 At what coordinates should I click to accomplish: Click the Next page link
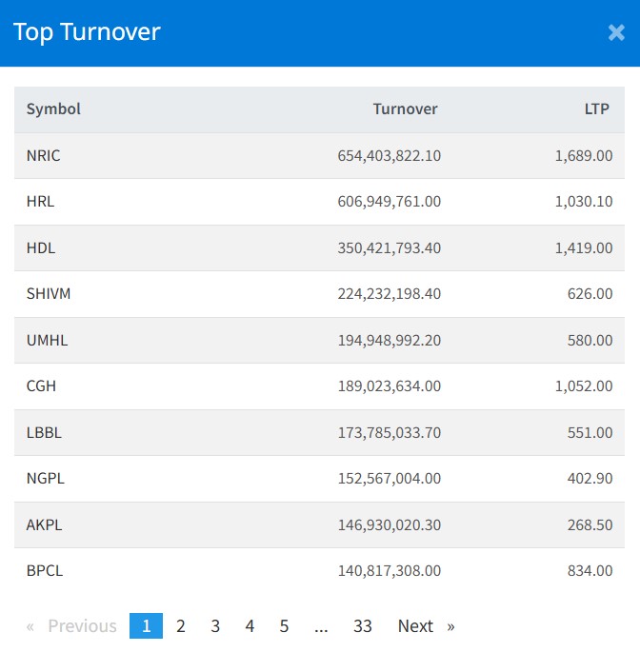(x=425, y=626)
